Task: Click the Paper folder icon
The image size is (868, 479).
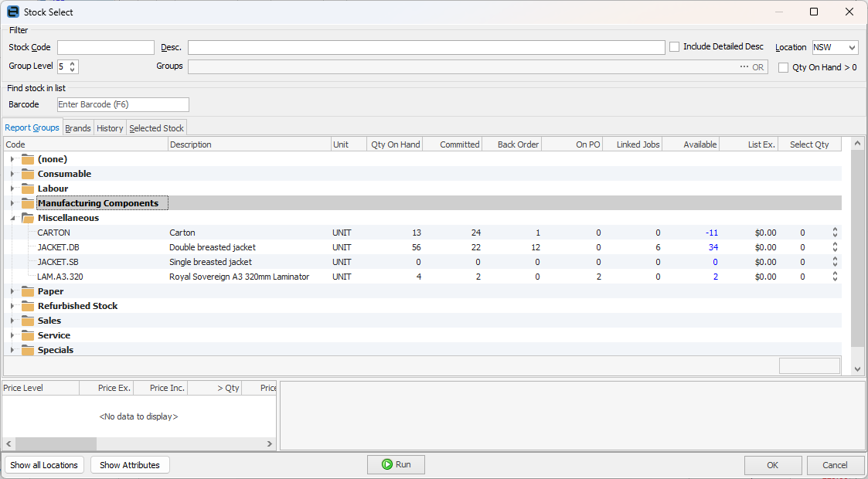Action: tap(27, 291)
